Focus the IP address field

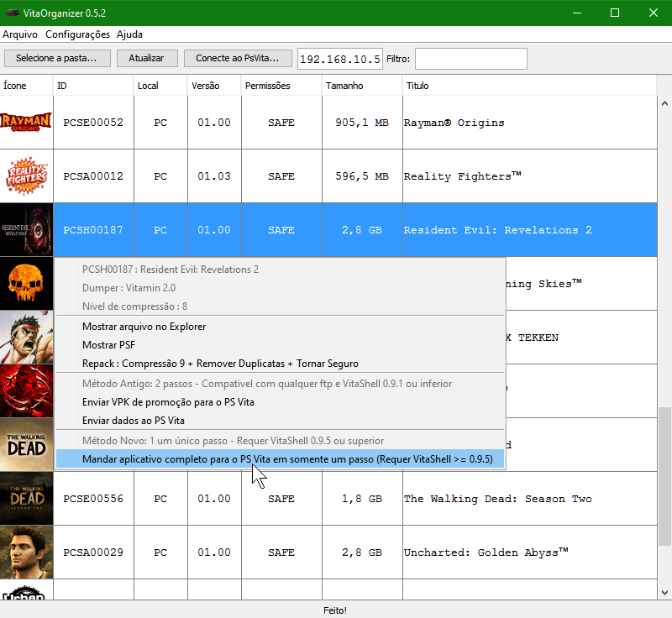(340, 59)
